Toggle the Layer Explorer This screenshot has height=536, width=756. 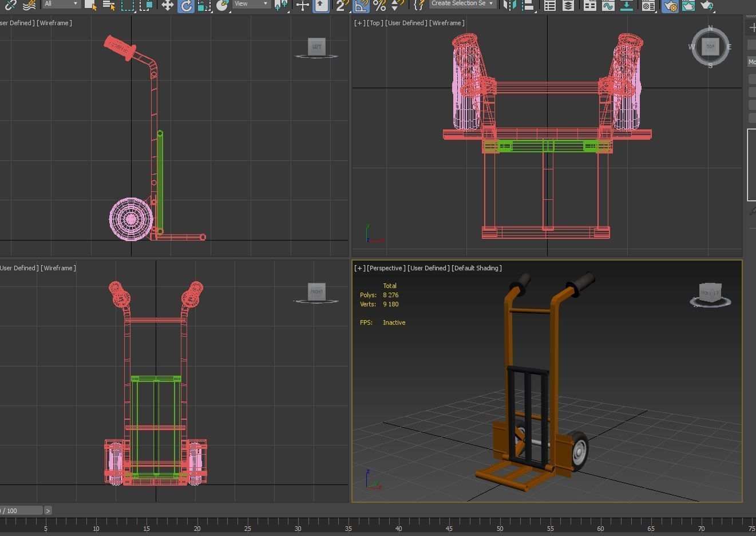click(x=568, y=5)
